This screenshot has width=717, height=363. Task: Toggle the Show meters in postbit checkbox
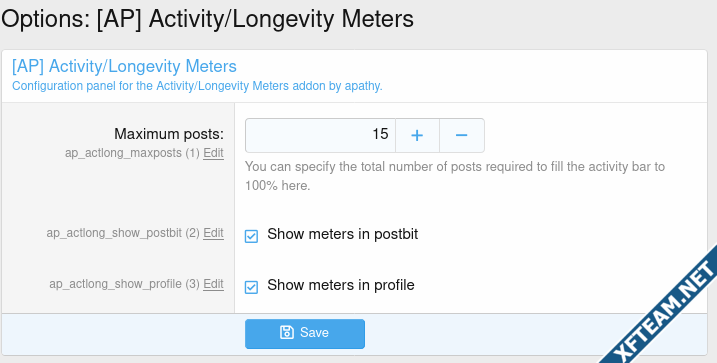click(251, 236)
